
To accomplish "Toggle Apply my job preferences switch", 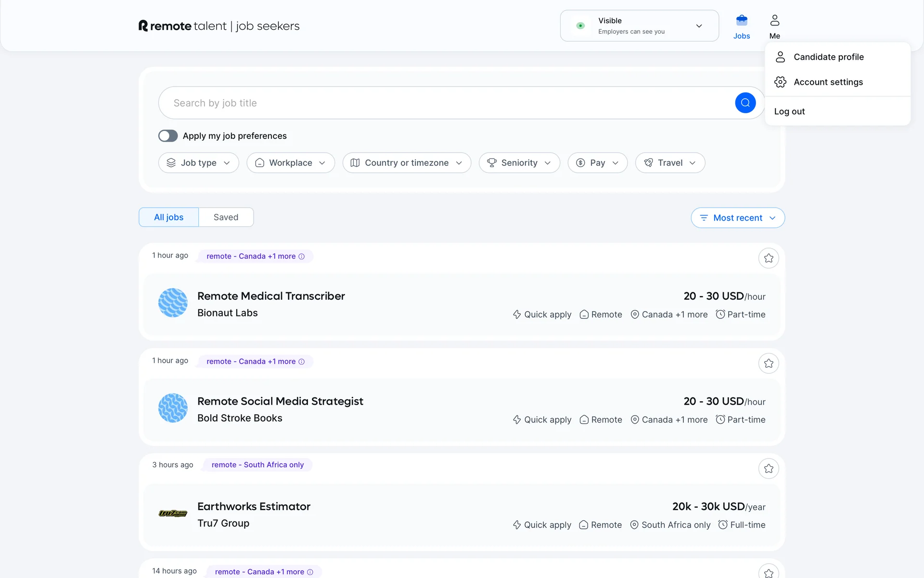I will click(168, 136).
